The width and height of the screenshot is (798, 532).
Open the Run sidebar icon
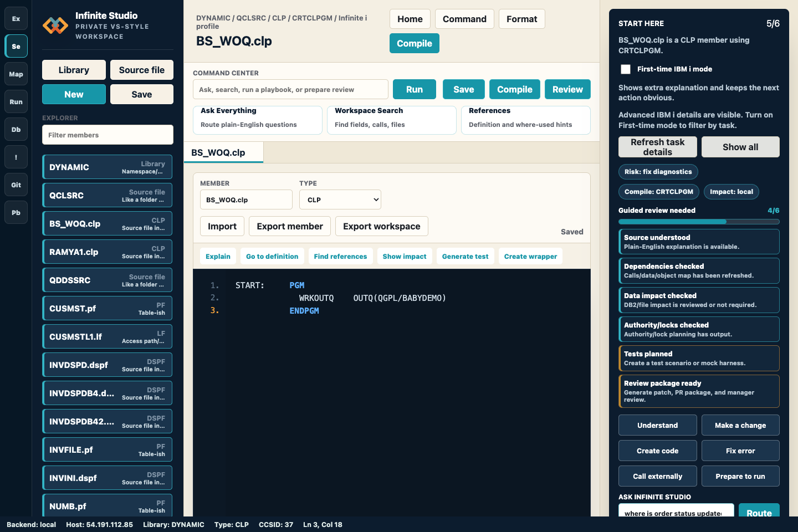click(x=16, y=102)
